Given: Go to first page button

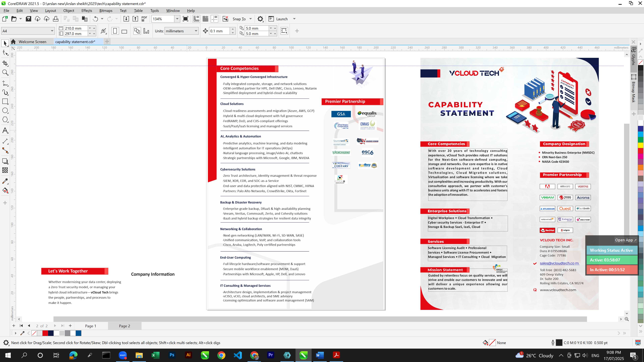Looking at the screenshot, I should [21, 326].
